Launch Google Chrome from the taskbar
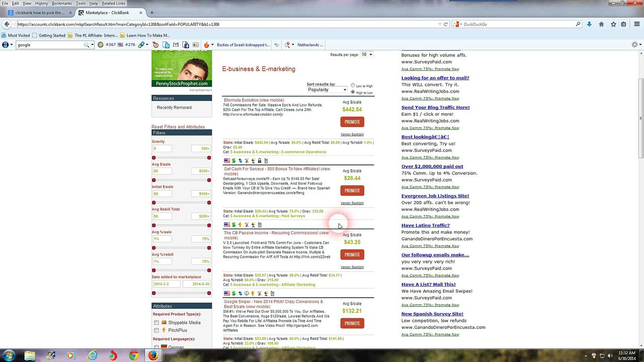This screenshot has height=362, width=644. tap(133, 355)
